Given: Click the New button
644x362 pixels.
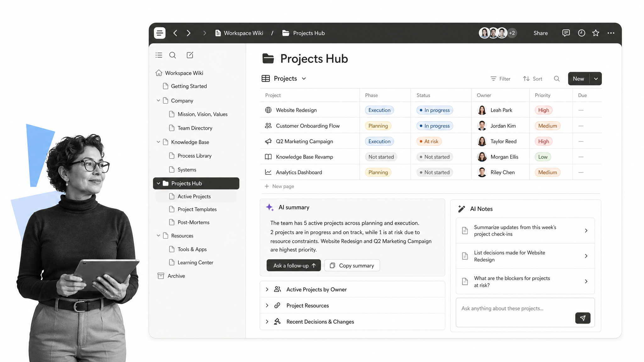Looking at the screenshot, I should (579, 79).
